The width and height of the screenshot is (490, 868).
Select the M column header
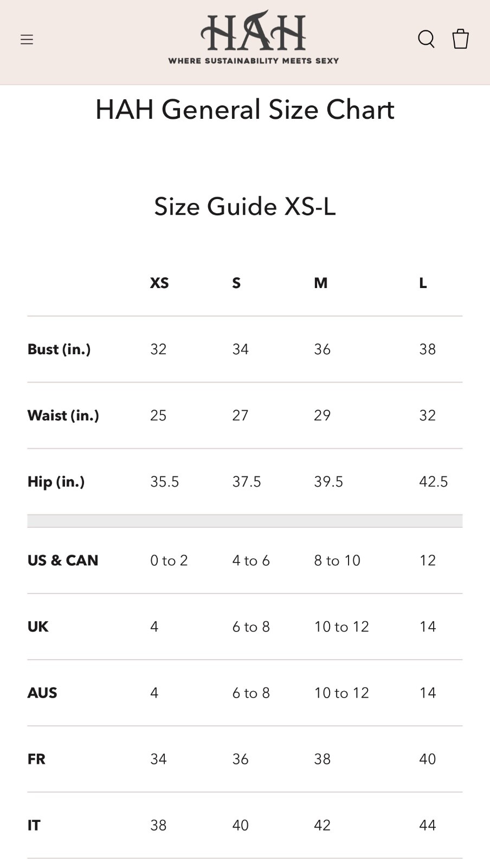click(x=320, y=283)
